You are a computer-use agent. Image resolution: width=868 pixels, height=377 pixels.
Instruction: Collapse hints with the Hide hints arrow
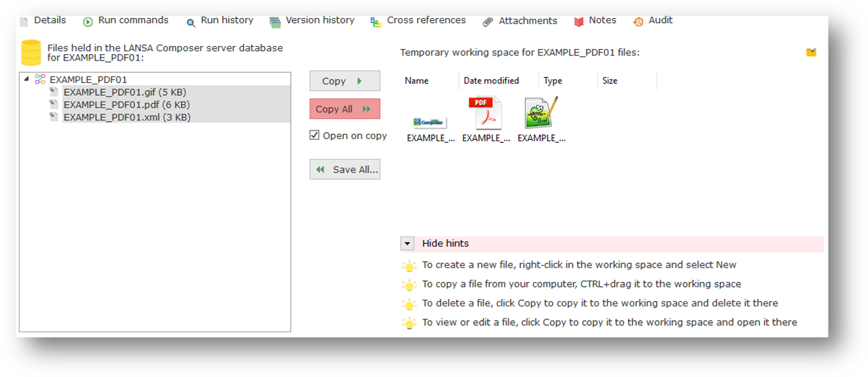408,244
